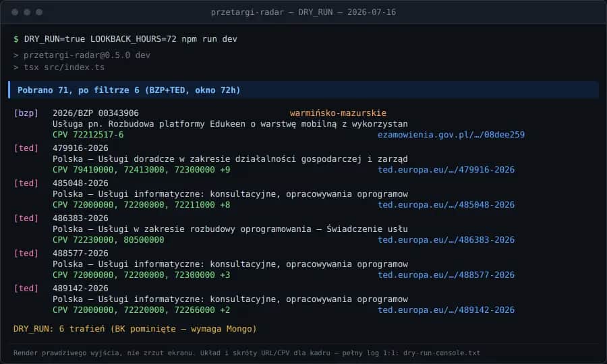Click CPV 79410000, 72413000, 72300000 +9
Viewport: 607px width, 364px height.
pyautogui.click(x=142, y=170)
